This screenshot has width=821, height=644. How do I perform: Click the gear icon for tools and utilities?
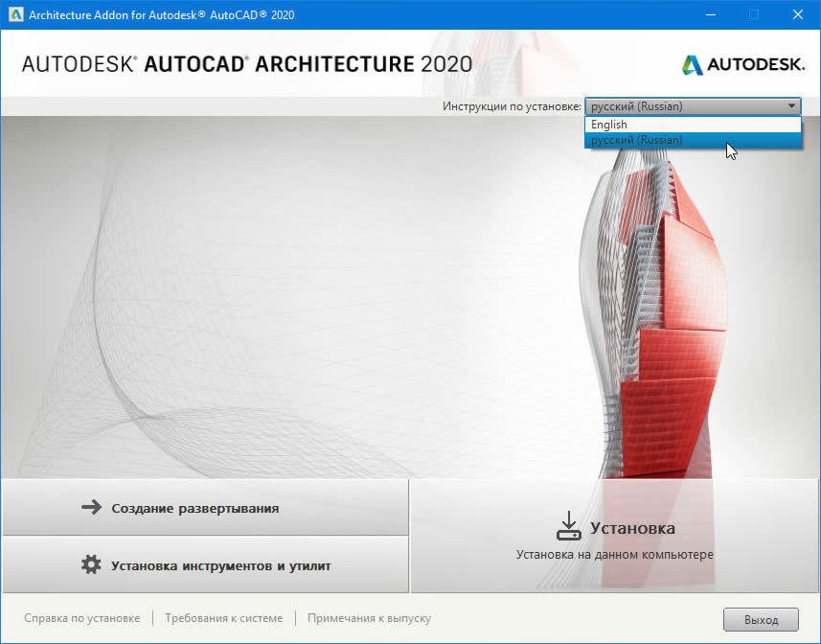[91, 565]
